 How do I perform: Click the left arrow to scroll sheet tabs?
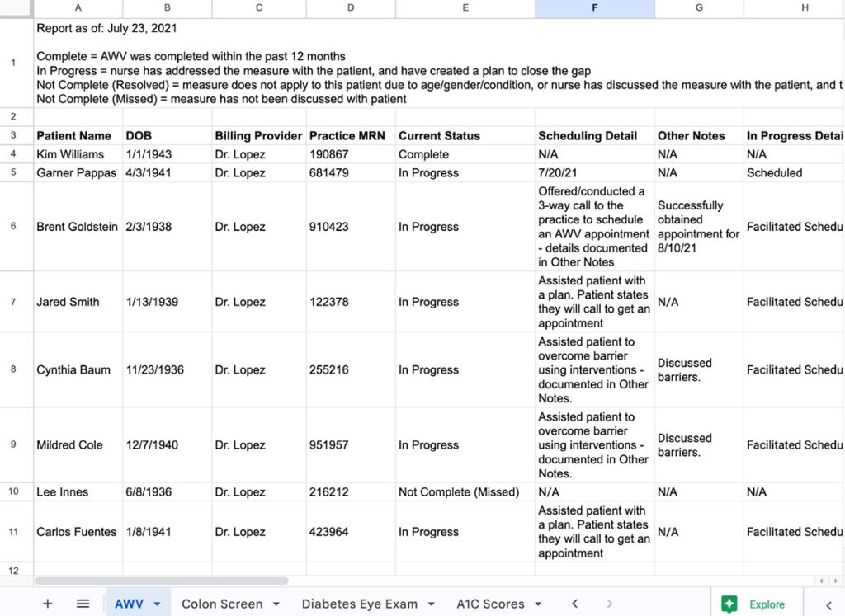[575, 603]
